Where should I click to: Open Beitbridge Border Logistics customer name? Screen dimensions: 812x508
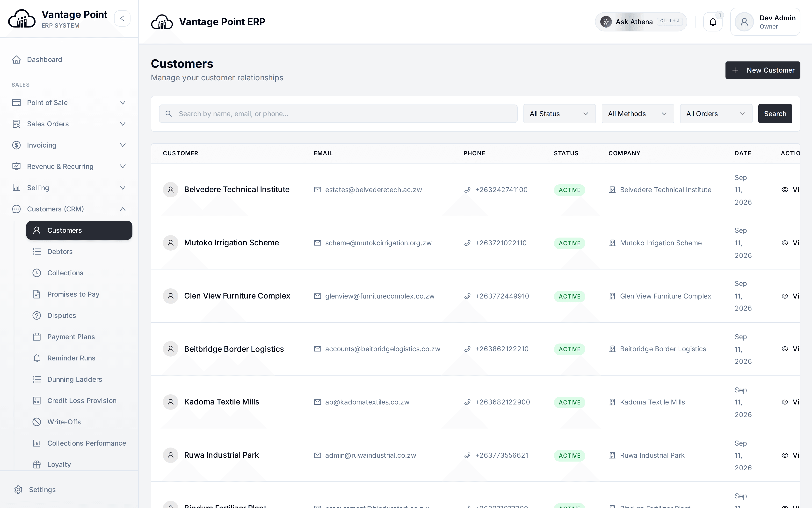234,349
